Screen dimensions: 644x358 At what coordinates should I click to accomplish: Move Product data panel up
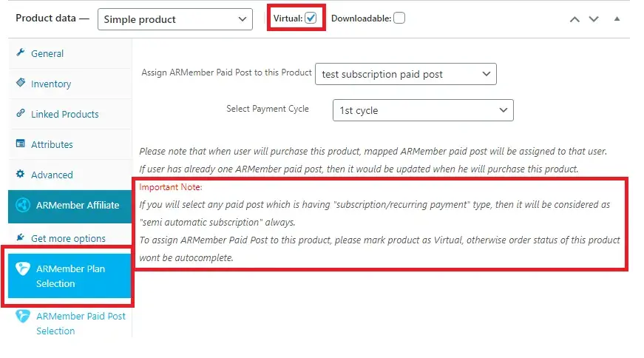point(574,19)
